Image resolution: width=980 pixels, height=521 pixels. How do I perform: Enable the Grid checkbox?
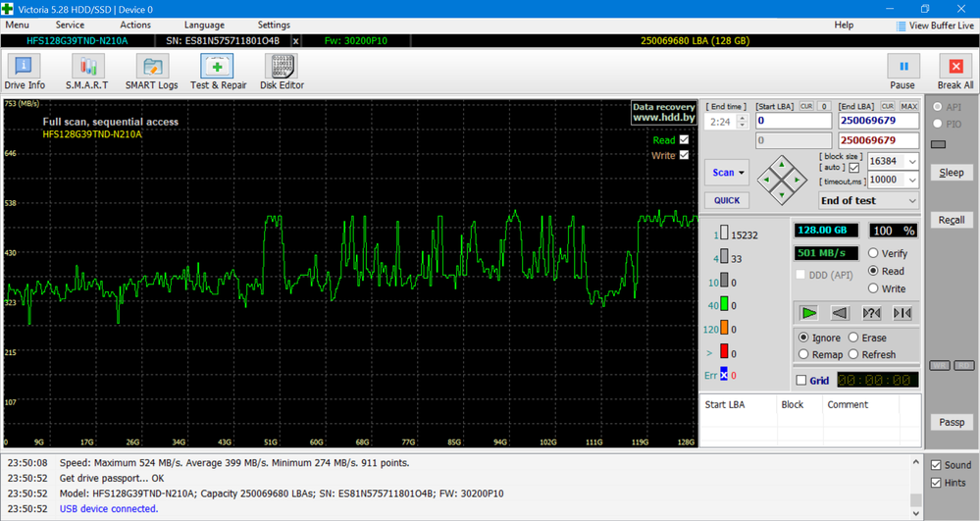click(801, 381)
